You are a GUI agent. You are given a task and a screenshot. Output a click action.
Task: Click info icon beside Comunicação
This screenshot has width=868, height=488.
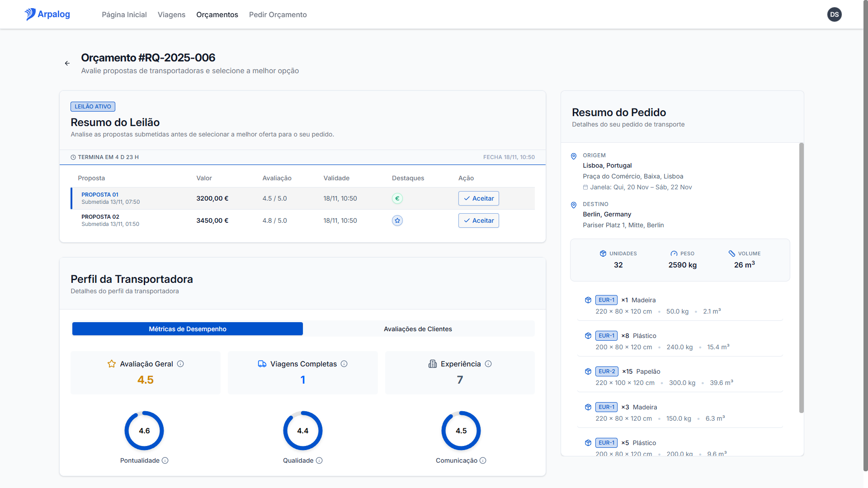(483, 460)
